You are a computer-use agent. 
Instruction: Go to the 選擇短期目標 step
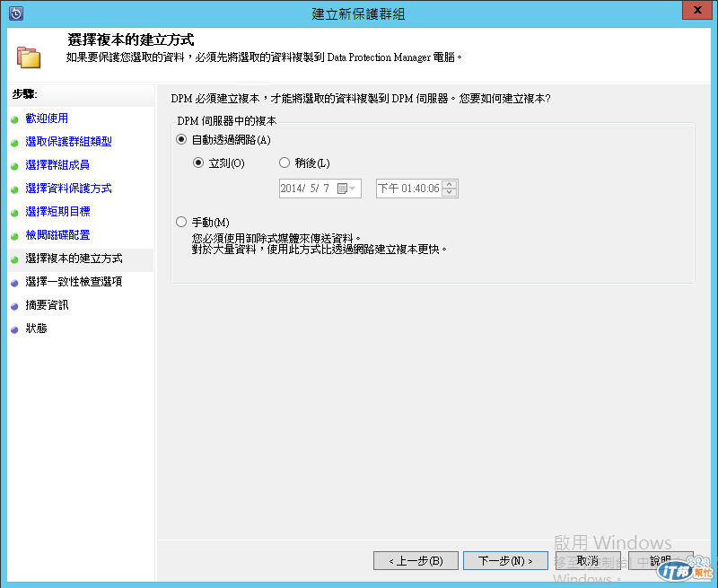tap(57, 212)
